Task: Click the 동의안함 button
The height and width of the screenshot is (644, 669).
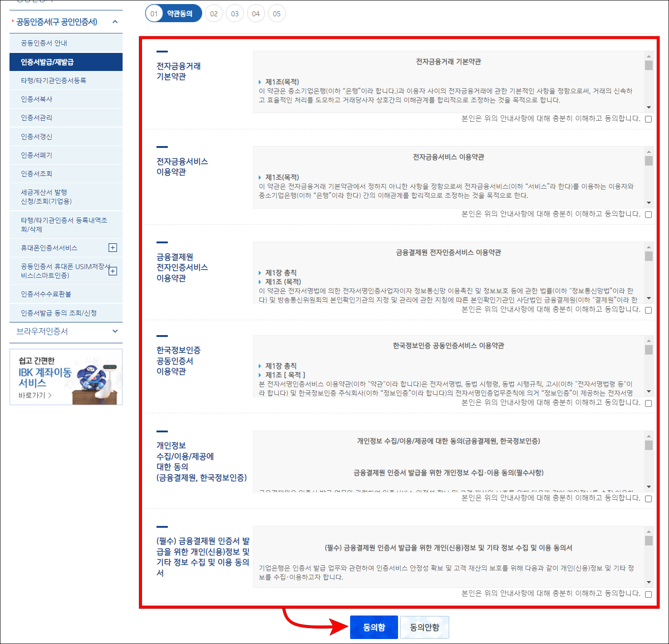Action: point(424,627)
